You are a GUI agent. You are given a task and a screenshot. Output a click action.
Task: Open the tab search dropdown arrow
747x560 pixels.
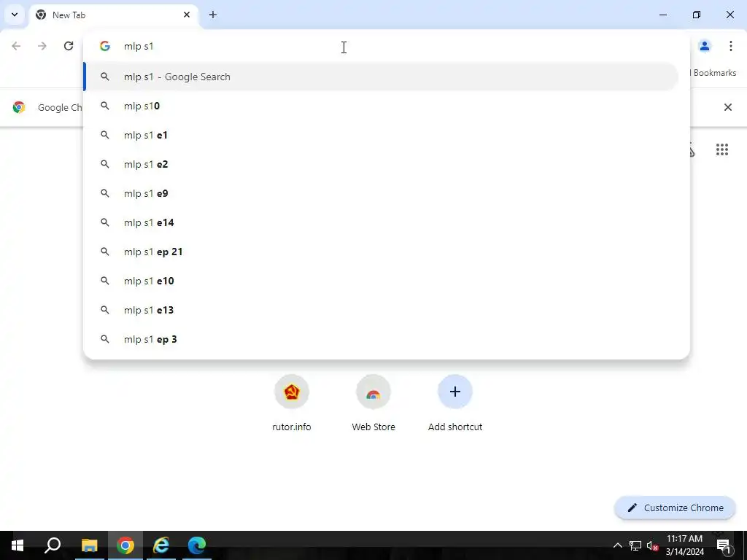point(15,15)
